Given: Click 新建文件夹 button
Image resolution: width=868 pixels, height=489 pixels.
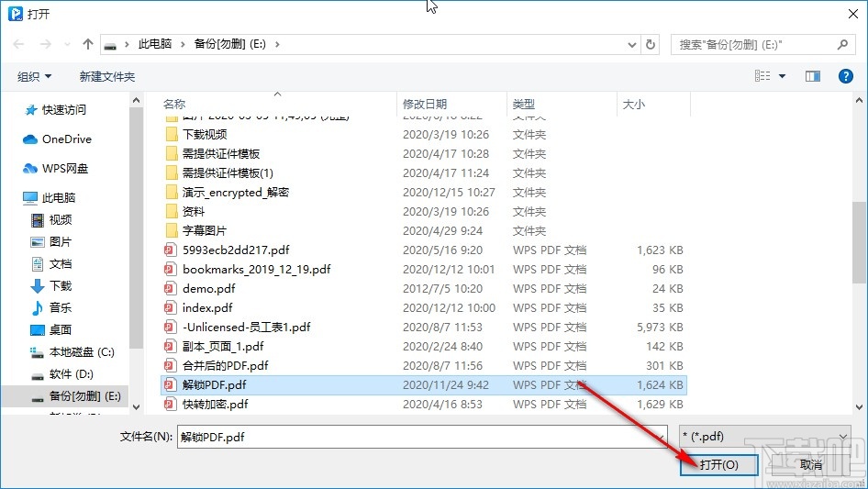Looking at the screenshot, I should pyautogui.click(x=106, y=76).
